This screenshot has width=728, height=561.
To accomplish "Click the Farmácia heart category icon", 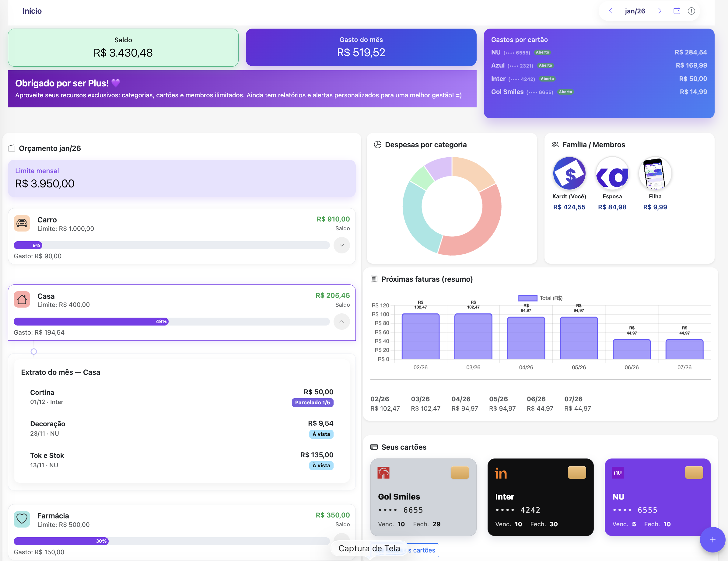I will tap(22, 519).
